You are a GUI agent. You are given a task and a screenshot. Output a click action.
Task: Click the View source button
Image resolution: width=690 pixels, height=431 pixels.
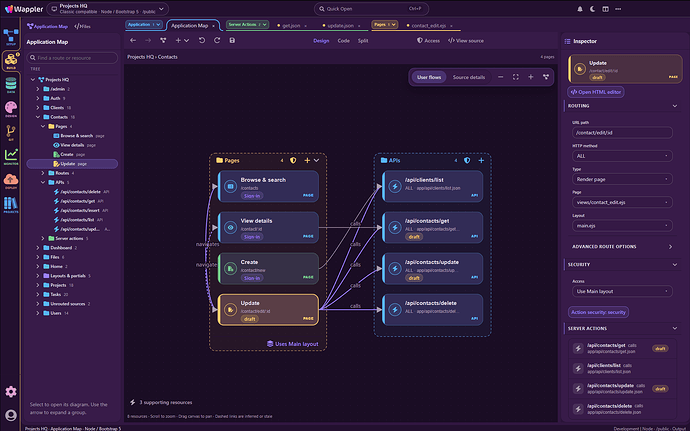tap(466, 41)
